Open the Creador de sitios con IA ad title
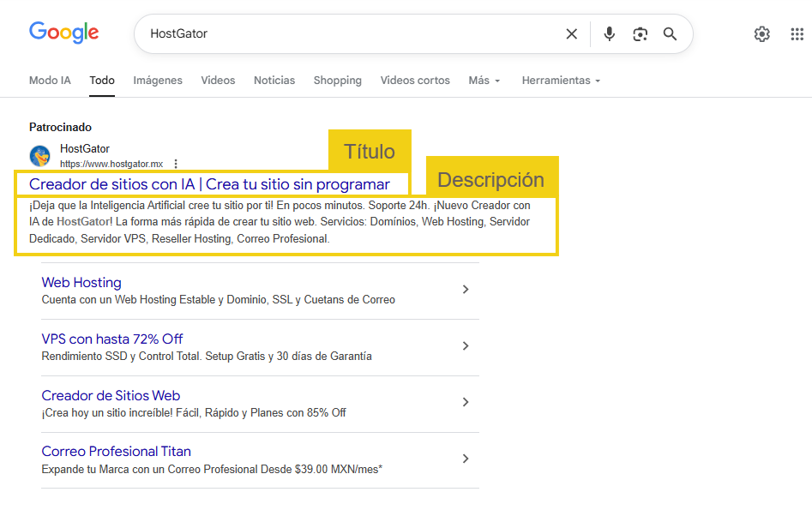 click(x=209, y=184)
